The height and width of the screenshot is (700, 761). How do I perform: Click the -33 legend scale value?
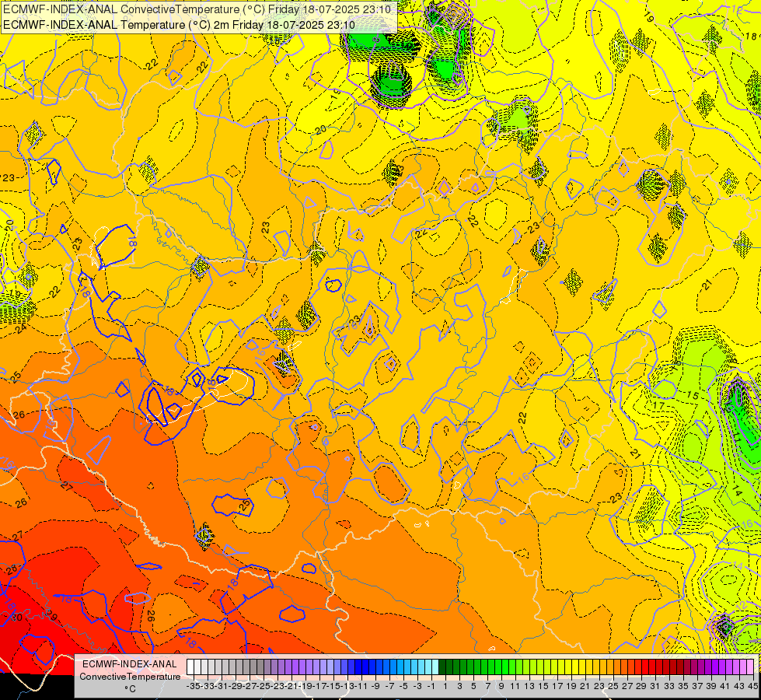pos(208,686)
